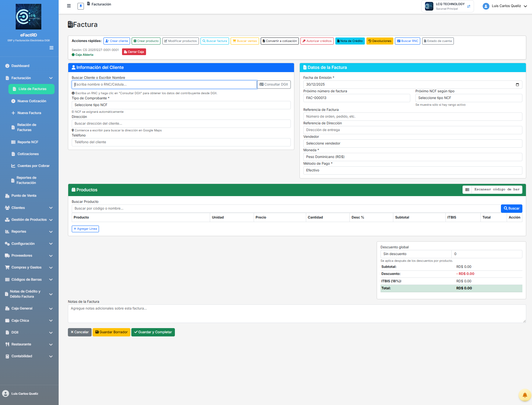
Task: Click the pin icon in top bar
Action: [x=81, y=6]
